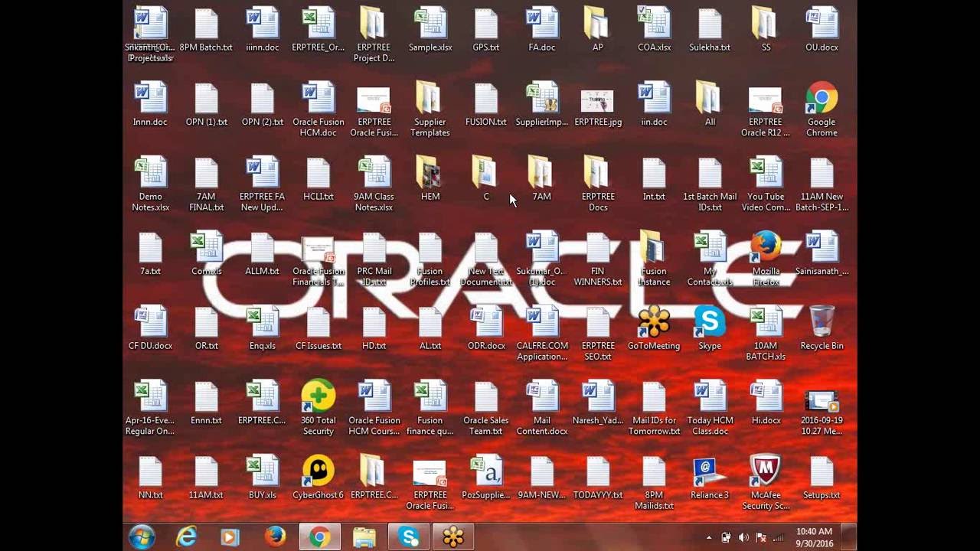Select the Enq.xls spreadsheet

pyautogui.click(x=262, y=329)
